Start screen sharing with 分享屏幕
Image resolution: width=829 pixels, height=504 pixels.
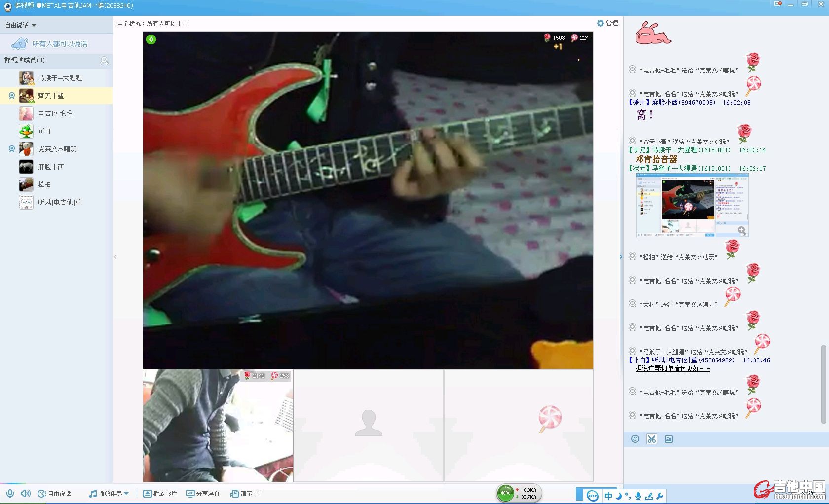coord(203,493)
